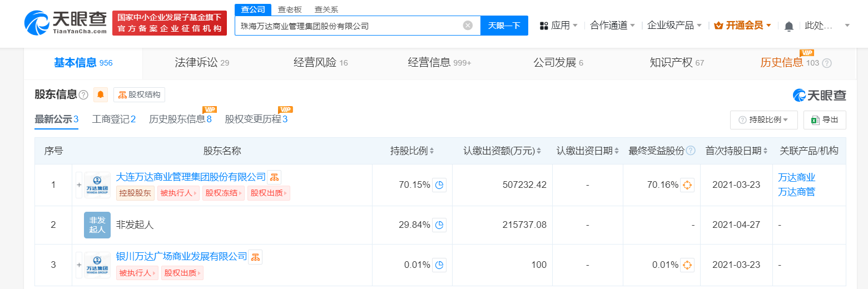Expand the 大连万达 shareholder row with plus

pyautogui.click(x=79, y=185)
